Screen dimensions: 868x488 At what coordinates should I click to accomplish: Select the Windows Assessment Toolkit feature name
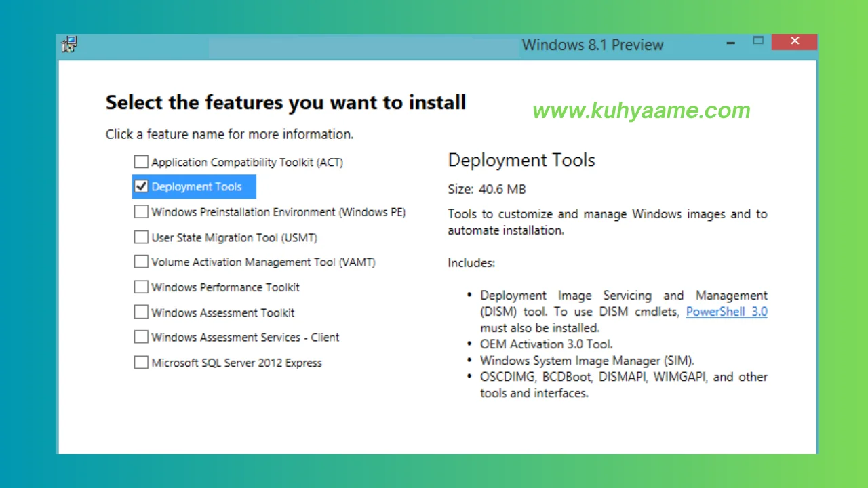pyautogui.click(x=223, y=312)
